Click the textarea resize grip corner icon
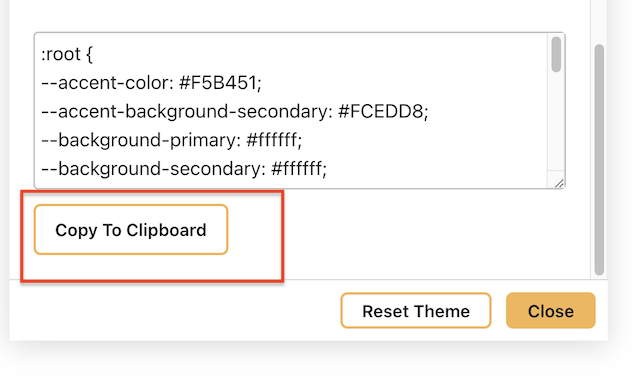Screen dimensions: 640x392 [559, 183]
